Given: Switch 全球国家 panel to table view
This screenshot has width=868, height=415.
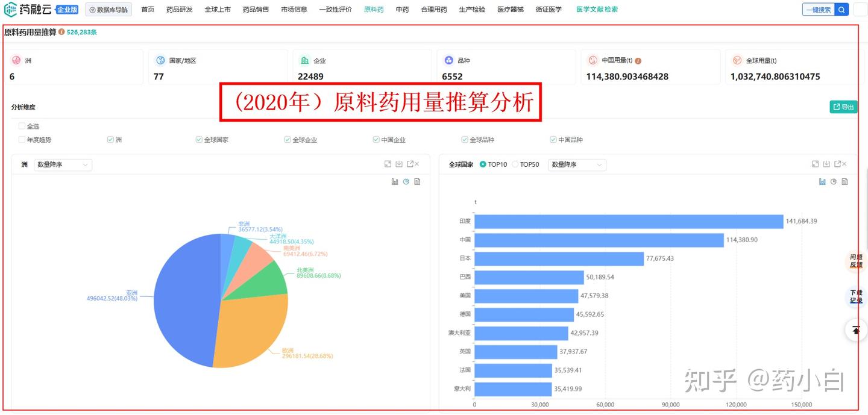Looking at the screenshot, I should [844, 181].
